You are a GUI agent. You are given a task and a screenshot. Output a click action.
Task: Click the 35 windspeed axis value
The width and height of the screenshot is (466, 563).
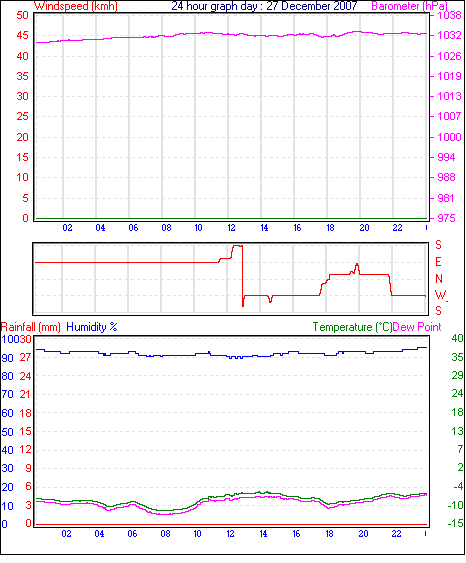pos(22,76)
